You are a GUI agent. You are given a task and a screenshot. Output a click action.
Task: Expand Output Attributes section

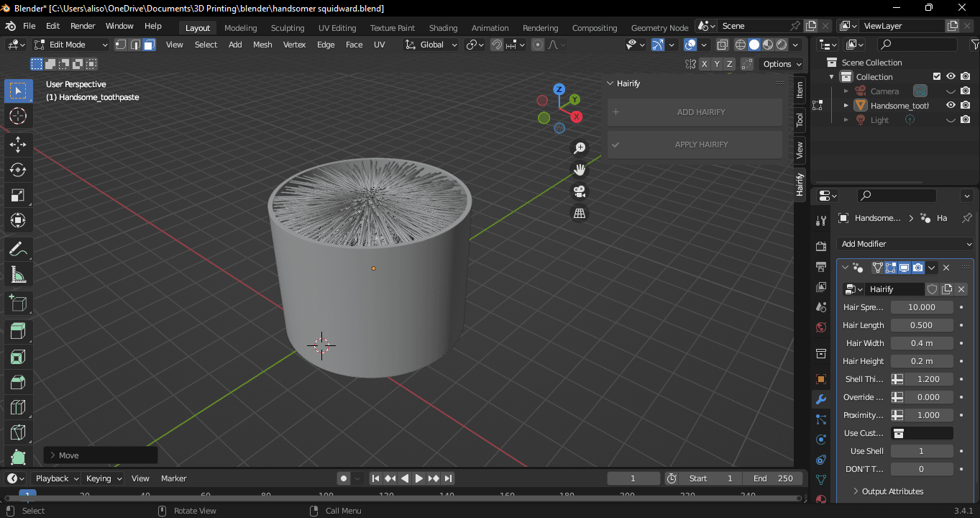[x=888, y=491]
